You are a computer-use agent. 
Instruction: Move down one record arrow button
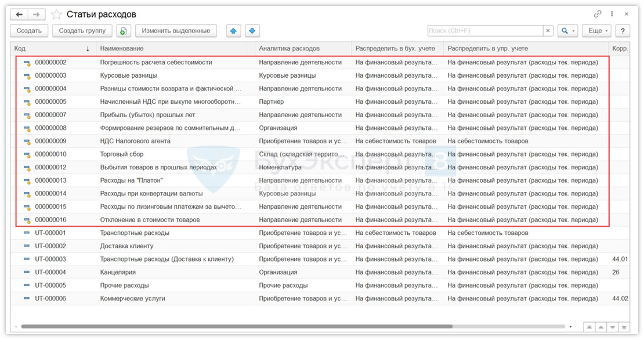click(x=612, y=327)
